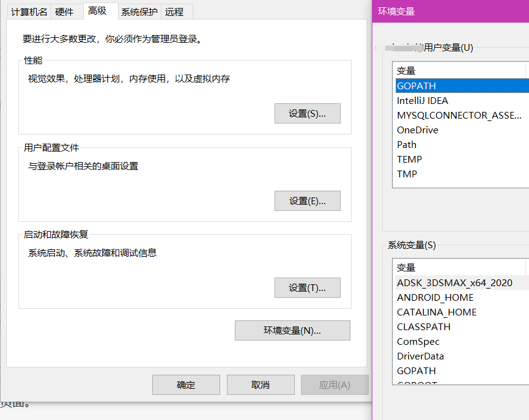Select the 系统保护 tab

(x=139, y=11)
